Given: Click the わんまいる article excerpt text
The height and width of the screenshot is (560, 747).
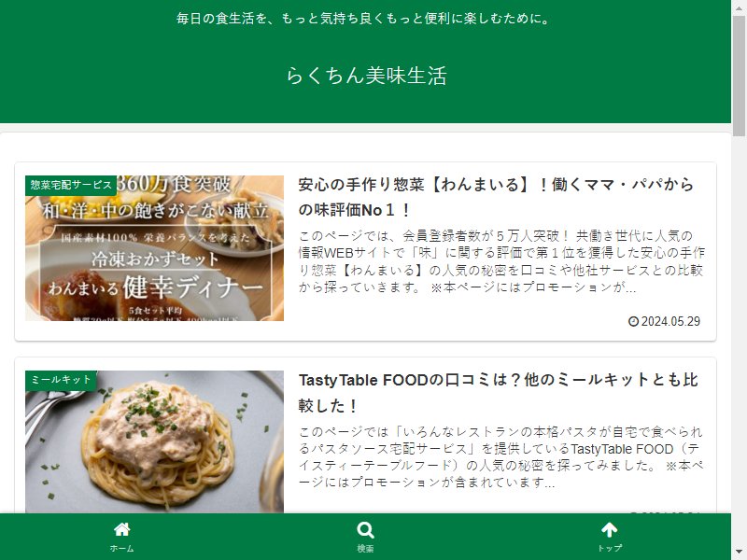Looking at the screenshot, I should pyautogui.click(x=501, y=261).
